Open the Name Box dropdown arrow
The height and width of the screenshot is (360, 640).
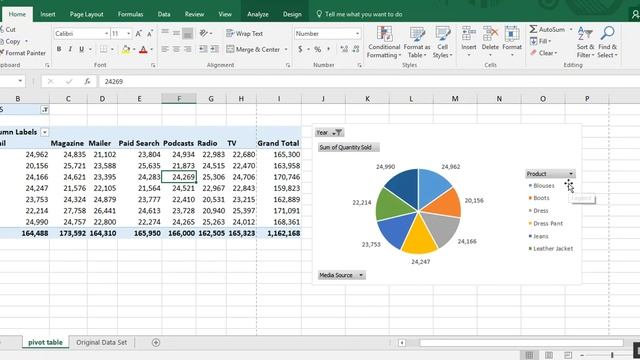(20, 81)
